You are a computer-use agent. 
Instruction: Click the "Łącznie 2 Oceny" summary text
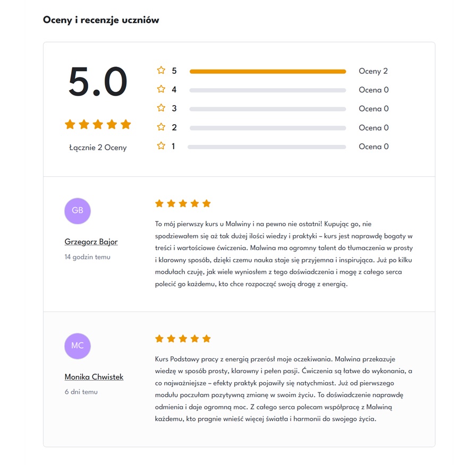pos(98,148)
